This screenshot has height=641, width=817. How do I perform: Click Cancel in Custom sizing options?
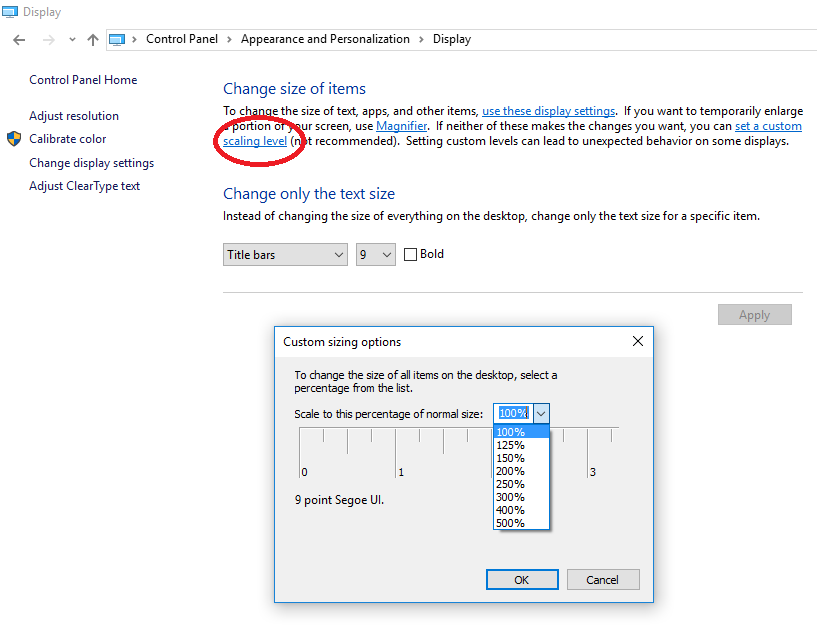coord(603,580)
